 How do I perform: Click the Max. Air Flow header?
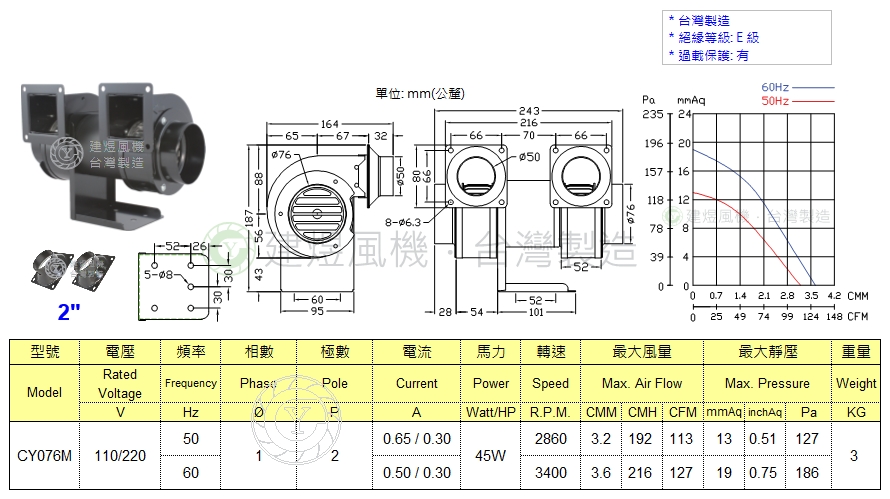click(x=642, y=384)
